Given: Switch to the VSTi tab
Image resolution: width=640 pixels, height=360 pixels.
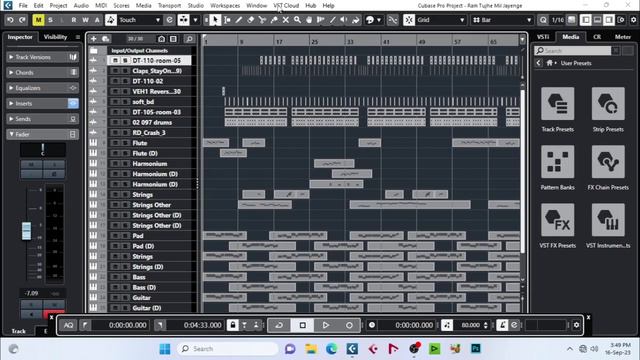Looking at the screenshot, I should point(543,37).
